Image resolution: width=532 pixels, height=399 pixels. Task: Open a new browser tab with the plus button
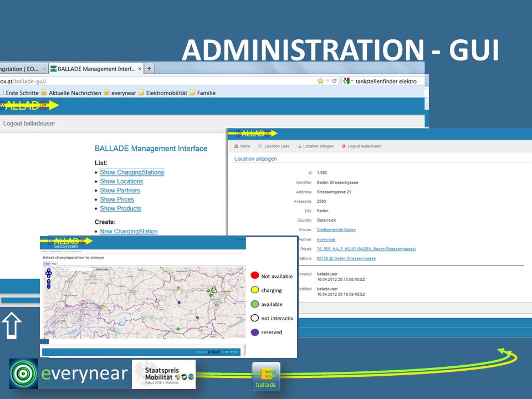coord(149,69)
